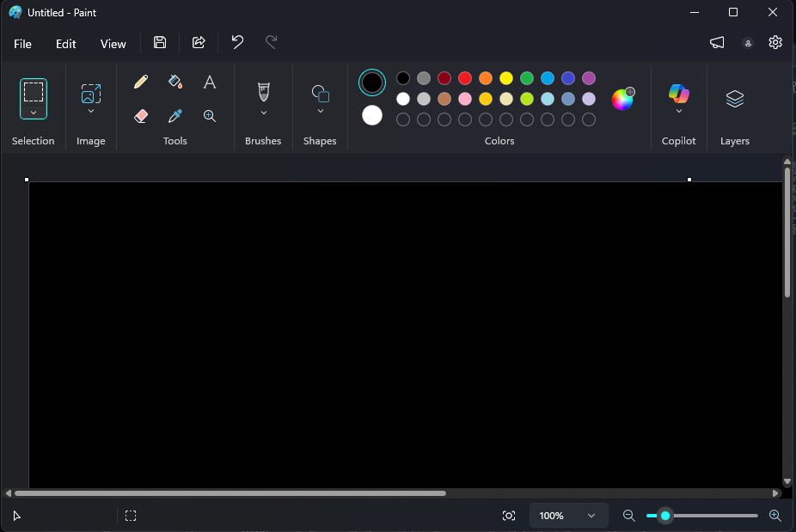Open the View menu
The height and width of the screenshot is (532, 796).
pyautogui.click(x=113, y=43)
